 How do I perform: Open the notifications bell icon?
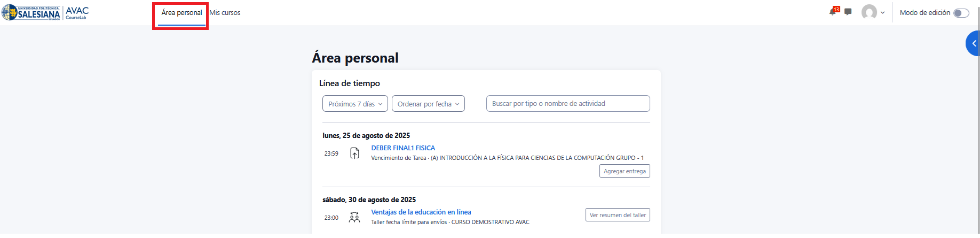pyautogui.click(x=832, y=12)
